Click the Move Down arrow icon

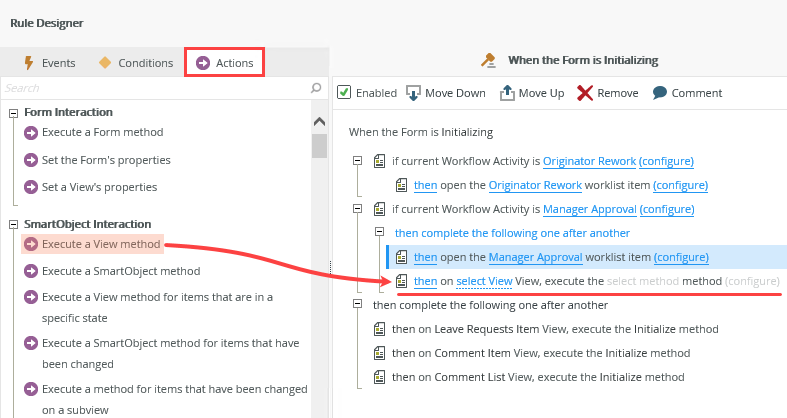click(414, 93)
